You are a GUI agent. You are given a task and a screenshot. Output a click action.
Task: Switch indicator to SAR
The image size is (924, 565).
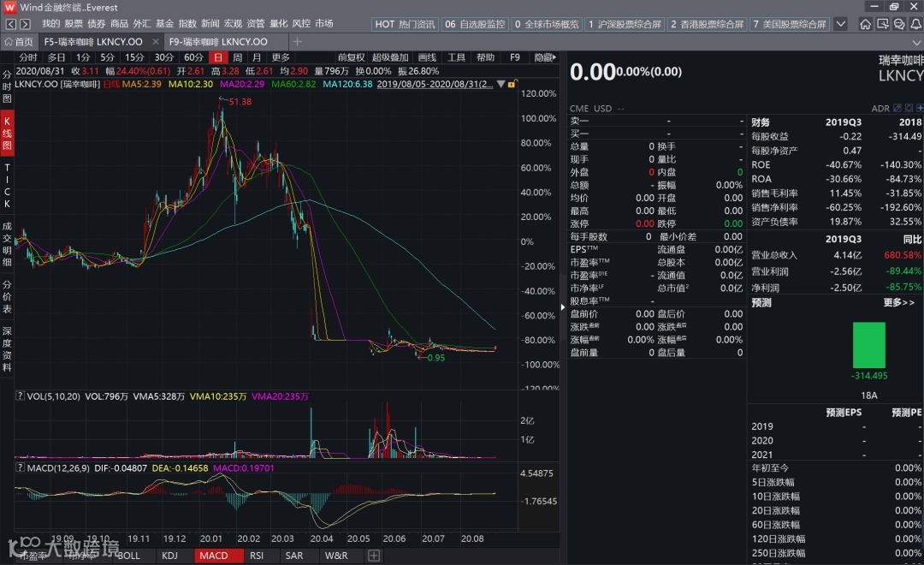coord(294,556)
